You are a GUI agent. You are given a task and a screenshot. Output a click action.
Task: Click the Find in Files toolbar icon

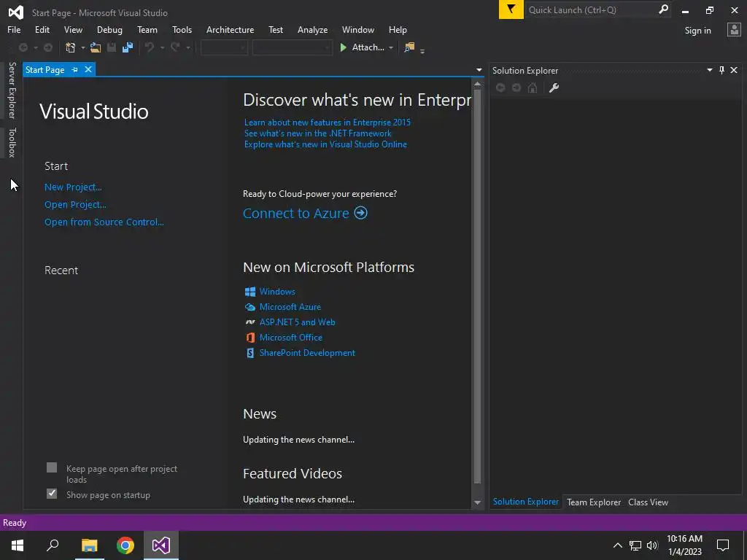(409, 47)
